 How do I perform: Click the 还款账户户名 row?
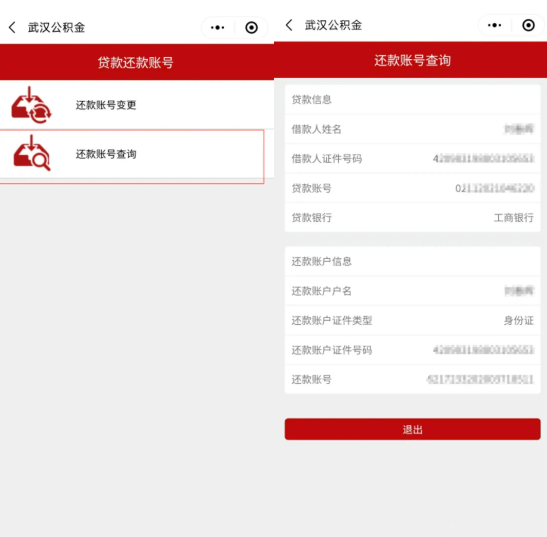[412, 291]
